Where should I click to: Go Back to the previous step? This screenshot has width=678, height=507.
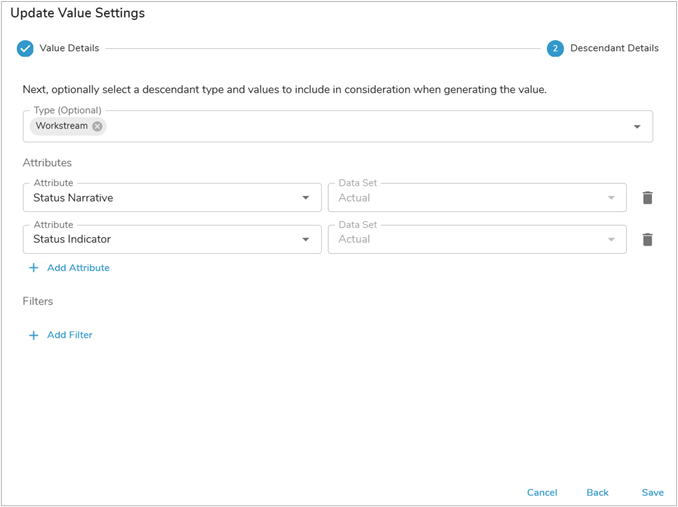click(597, 493)
